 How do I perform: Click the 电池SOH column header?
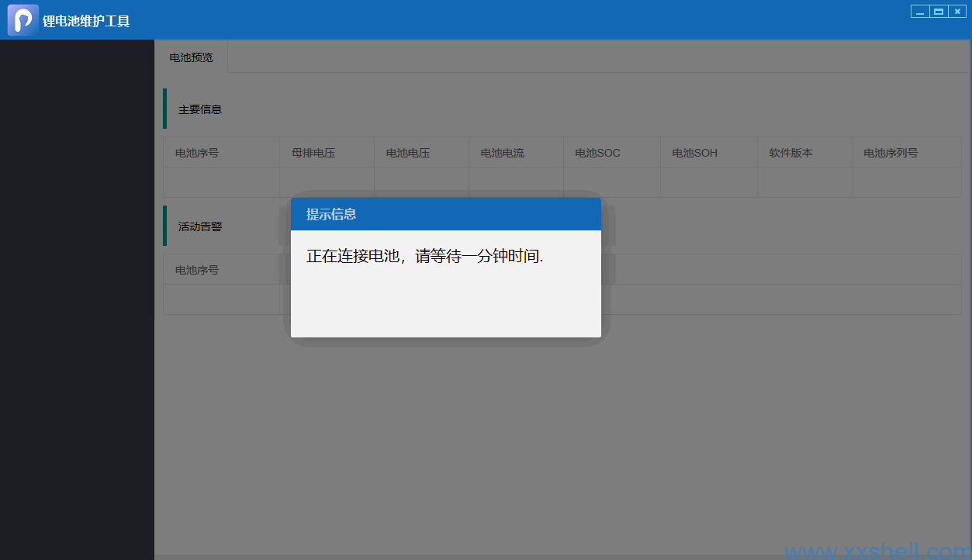click(x=694, y=153)
